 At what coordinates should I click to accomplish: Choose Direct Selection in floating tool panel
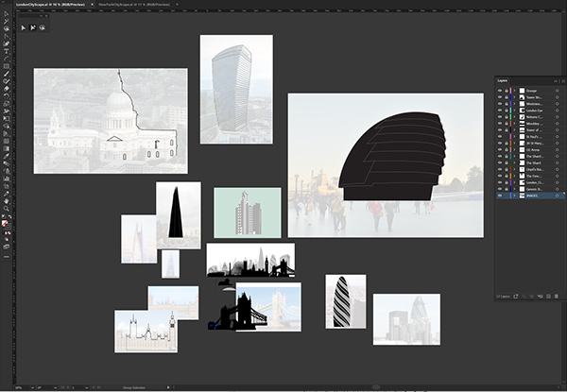24,27
